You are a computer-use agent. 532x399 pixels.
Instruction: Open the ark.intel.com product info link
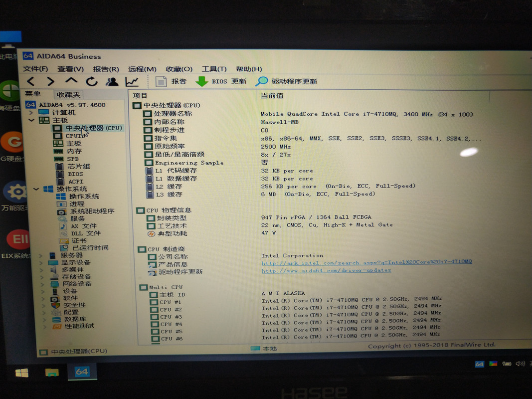pos(366,262)
